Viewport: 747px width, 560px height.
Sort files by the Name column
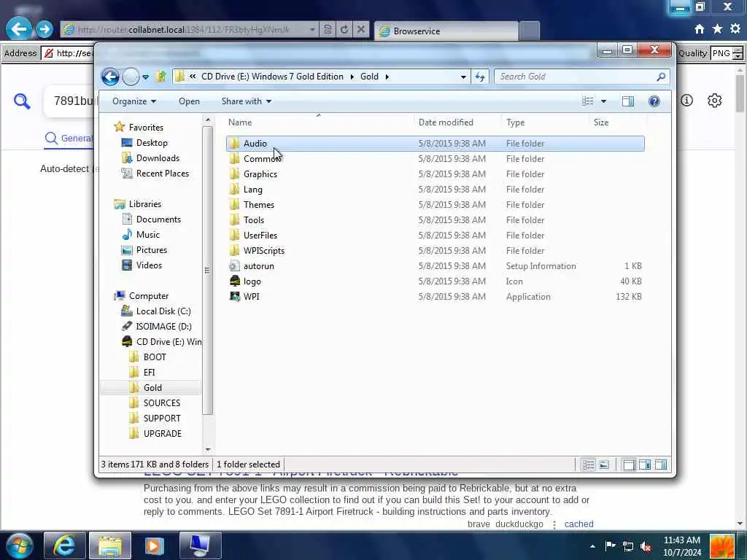(x=319, y=122)
